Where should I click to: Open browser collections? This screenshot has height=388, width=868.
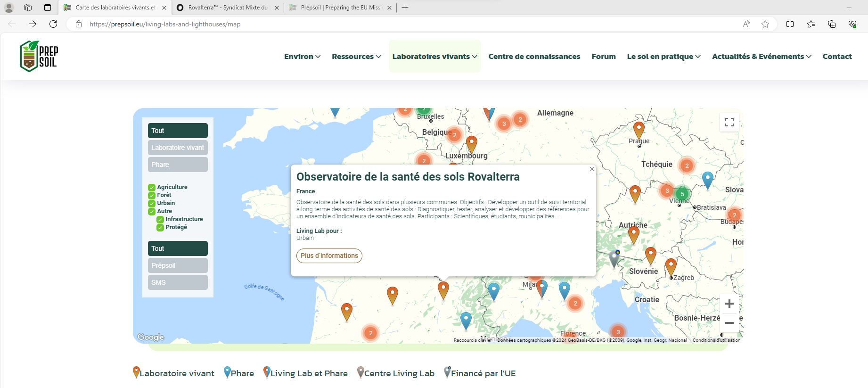point(832,24)
